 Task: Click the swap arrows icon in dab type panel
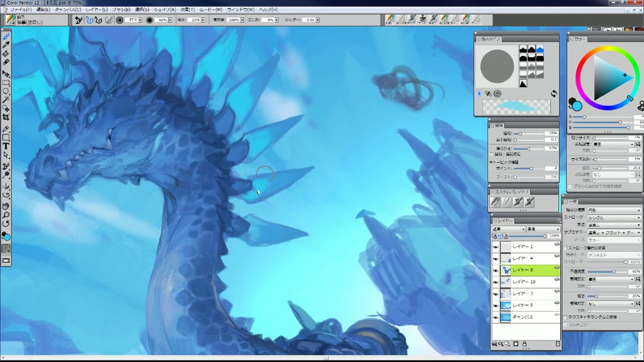[x=553, y=94]
